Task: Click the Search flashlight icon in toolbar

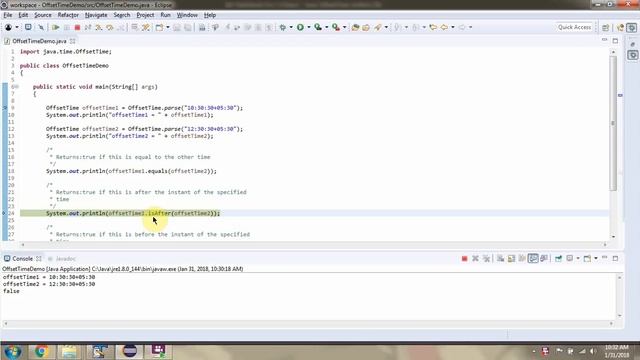Action: (x=378, y=27)
